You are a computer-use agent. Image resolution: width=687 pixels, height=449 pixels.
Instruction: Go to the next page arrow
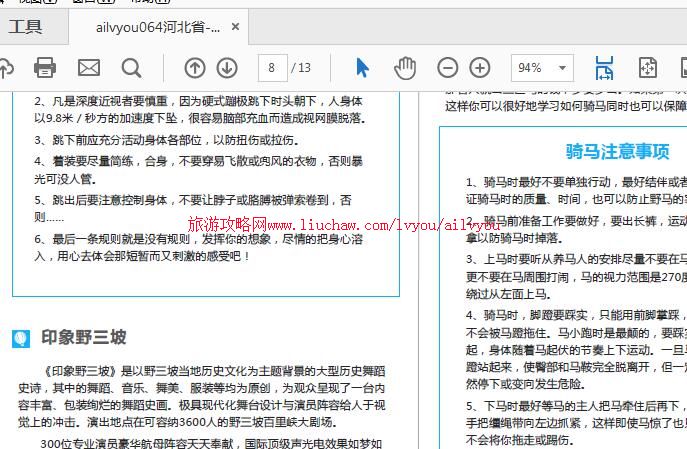pyautogui.click(x=227, y=68)
